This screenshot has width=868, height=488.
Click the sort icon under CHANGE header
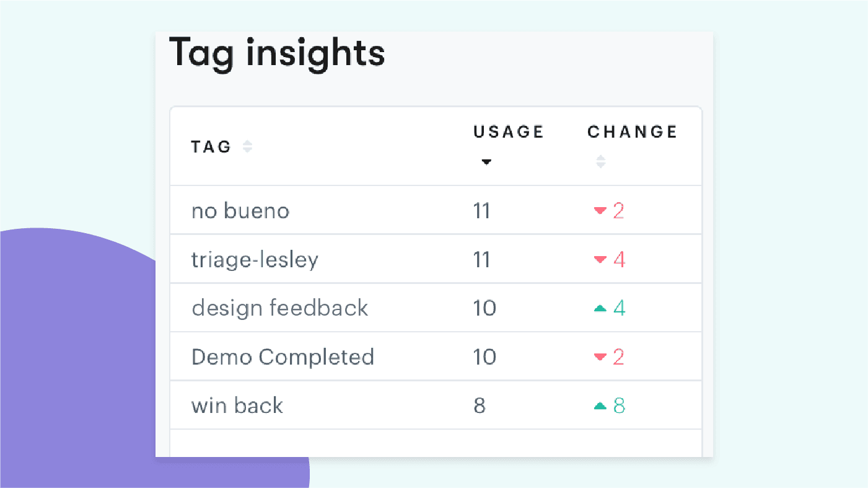[600, 161]
